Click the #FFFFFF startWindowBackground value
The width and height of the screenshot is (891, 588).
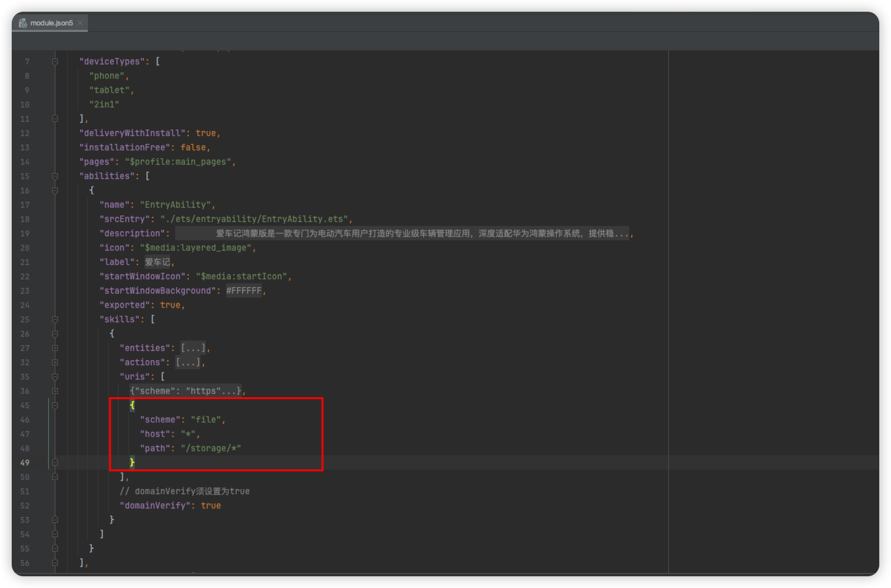point(244,290)
